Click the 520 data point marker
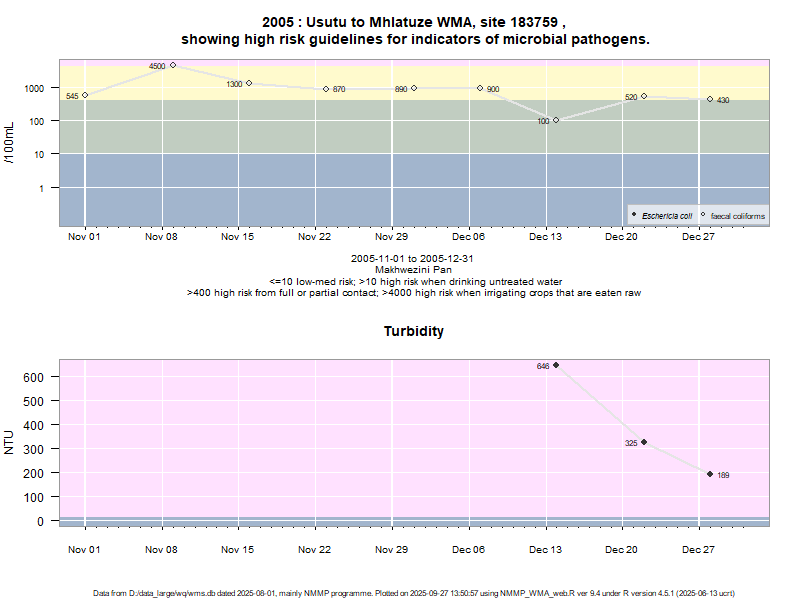The height and width of the screenshot is (600, 800). point(644,96)
